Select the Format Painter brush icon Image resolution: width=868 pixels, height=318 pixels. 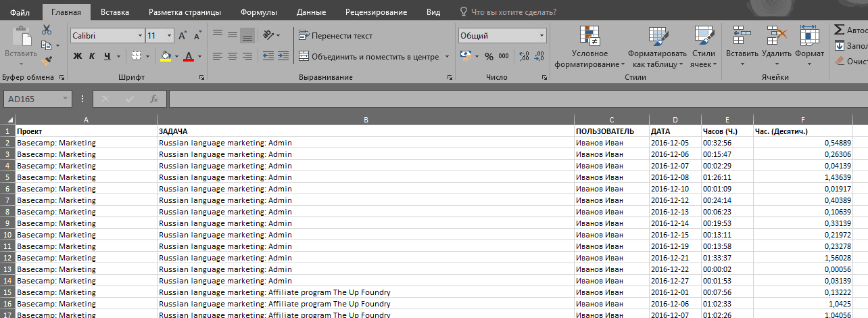[47, 61]
